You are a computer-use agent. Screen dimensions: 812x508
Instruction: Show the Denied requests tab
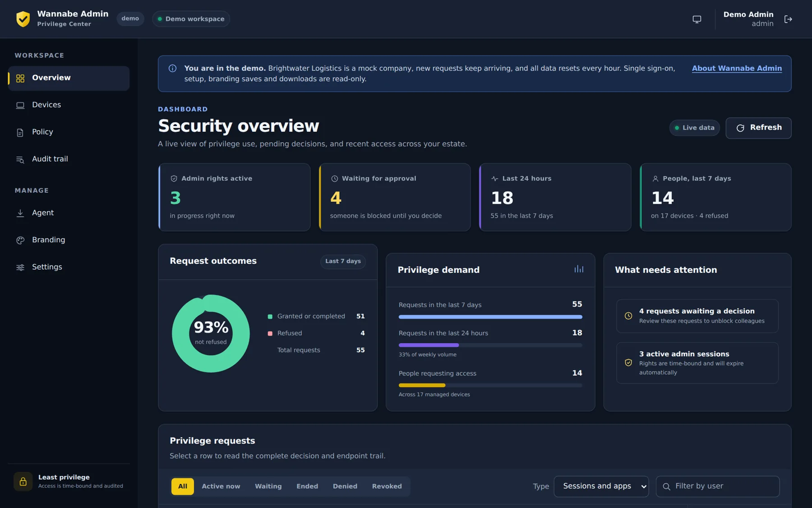[x=345, y=486]
